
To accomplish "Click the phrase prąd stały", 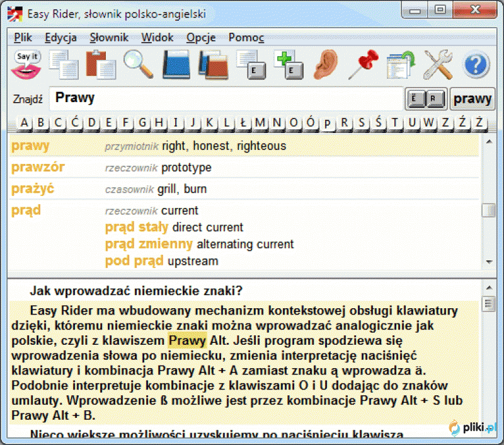I will (x=137, y=228).
